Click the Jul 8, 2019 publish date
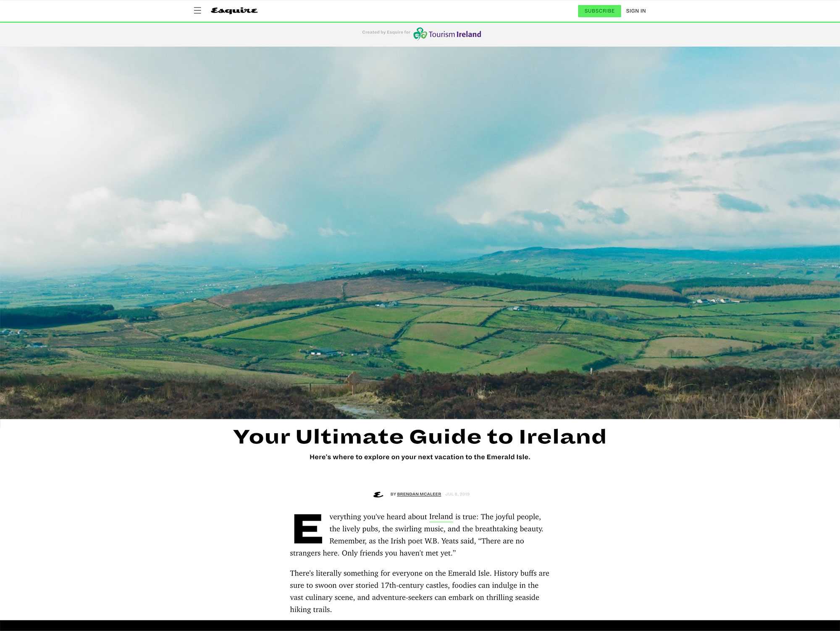Viewport: 840px width, 631px height. [x=457, y=494]
